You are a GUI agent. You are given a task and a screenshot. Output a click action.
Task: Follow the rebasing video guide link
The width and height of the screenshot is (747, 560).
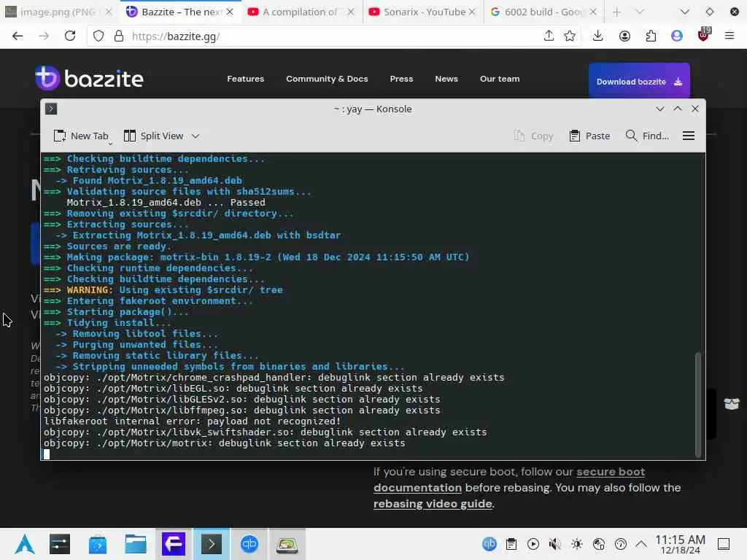[x=433, y=504]
